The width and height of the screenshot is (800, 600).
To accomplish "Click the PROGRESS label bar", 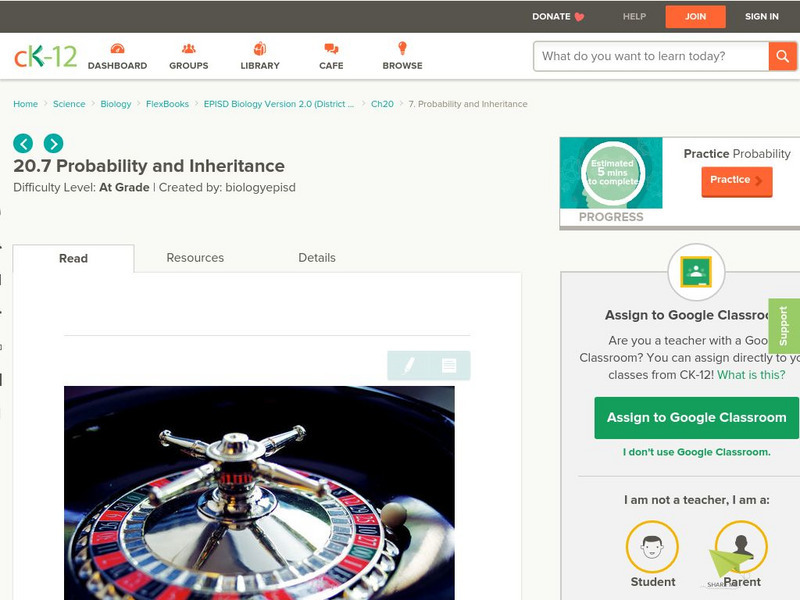I will point(611,217).
